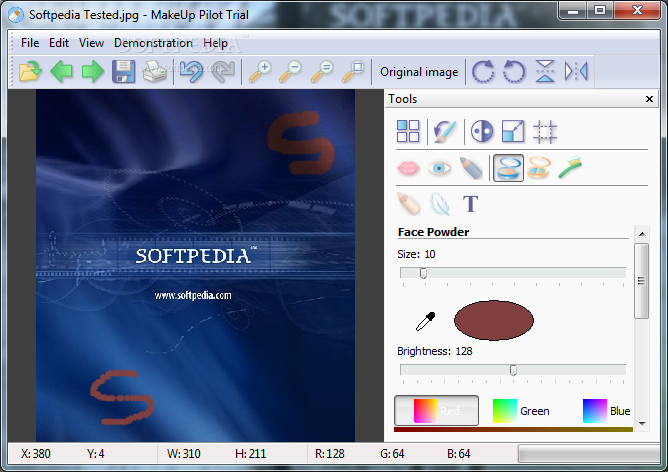
Task: Click the SOFTPEDIA image on the canvas
Action: coord(195,265)
